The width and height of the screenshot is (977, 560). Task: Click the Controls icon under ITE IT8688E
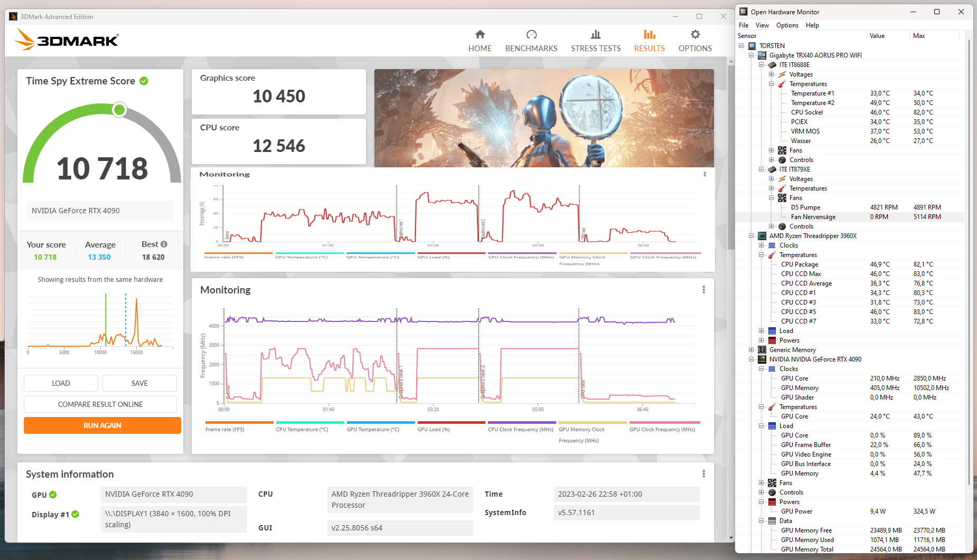[x=782, y=160]
